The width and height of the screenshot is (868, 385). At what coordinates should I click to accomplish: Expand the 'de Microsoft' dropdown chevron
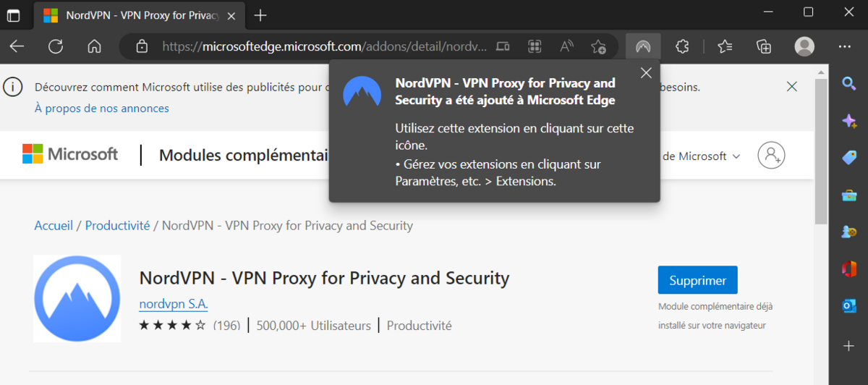pyautogui.click(x=736, y=156)
